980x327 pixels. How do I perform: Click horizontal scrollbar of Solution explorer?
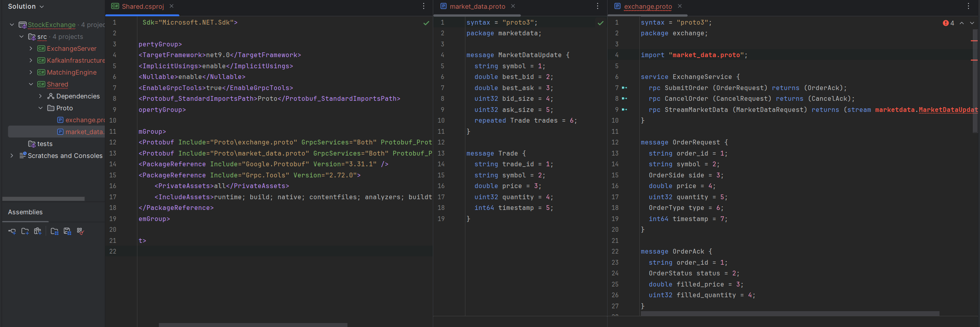(43, 199)
